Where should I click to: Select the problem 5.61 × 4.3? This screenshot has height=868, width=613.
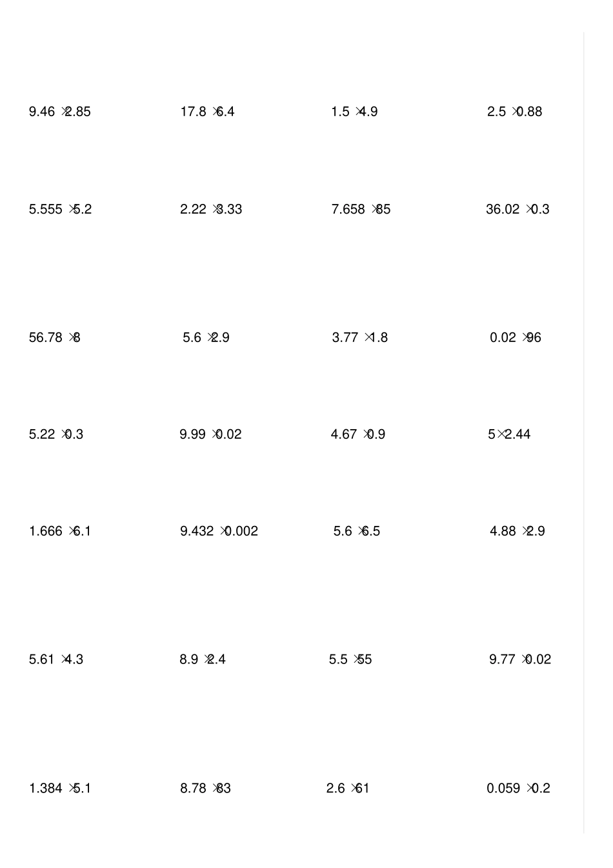[x=55, y=660]
